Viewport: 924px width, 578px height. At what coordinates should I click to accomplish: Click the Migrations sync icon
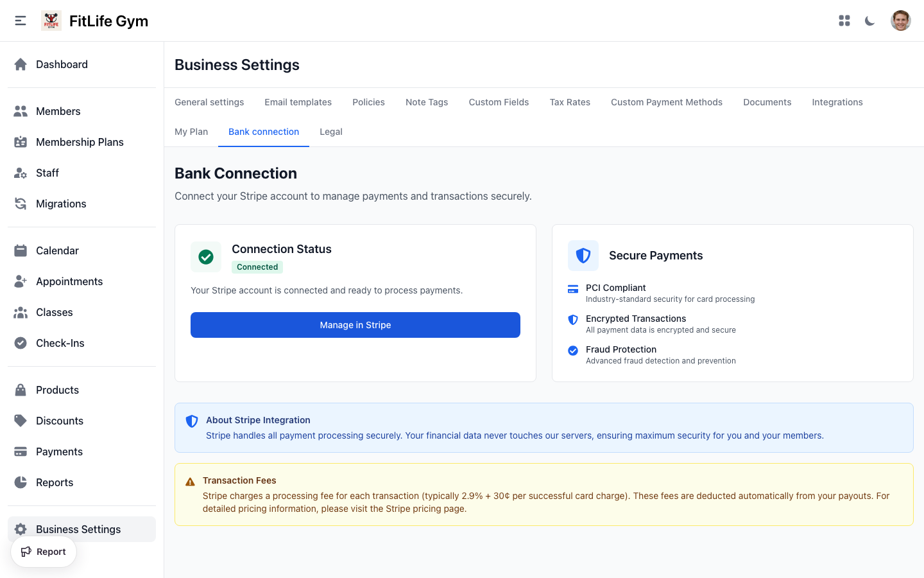tap(20, 204)
